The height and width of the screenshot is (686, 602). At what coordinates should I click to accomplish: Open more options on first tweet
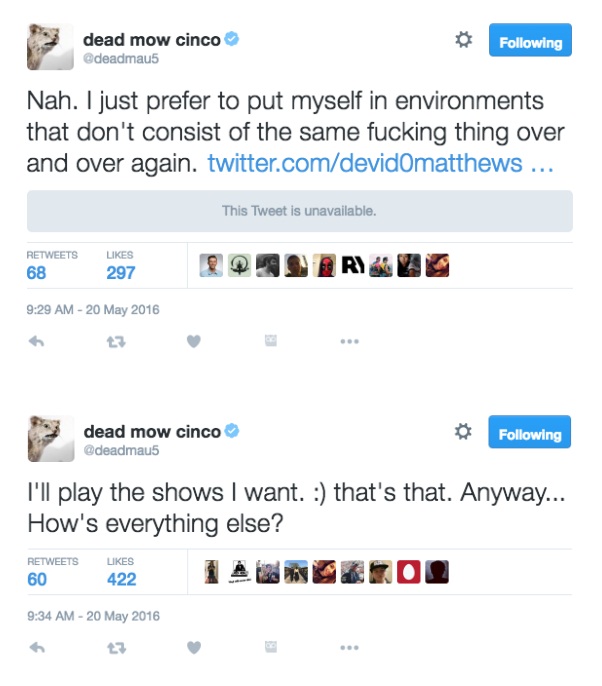click(x=350, y=341)
